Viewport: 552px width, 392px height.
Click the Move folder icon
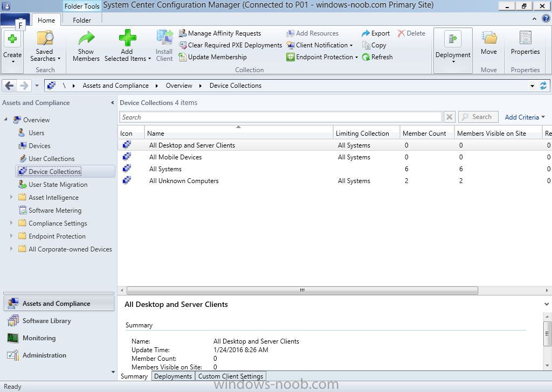tap(489, 38)
